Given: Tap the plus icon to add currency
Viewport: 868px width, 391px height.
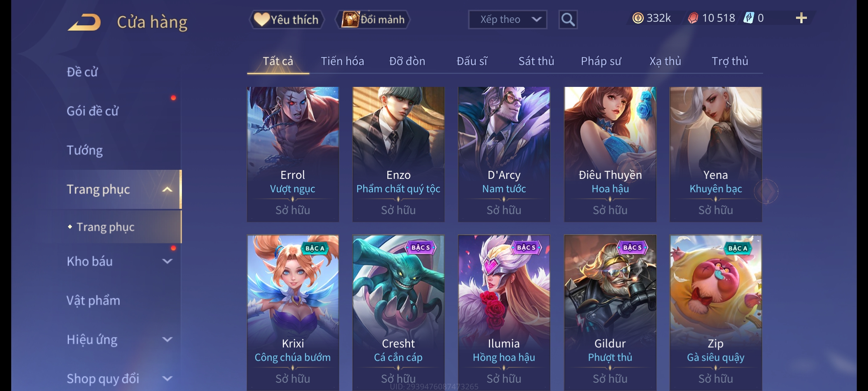Looking at the screenshot, I should pyautogui.click(x=801, y=18).
